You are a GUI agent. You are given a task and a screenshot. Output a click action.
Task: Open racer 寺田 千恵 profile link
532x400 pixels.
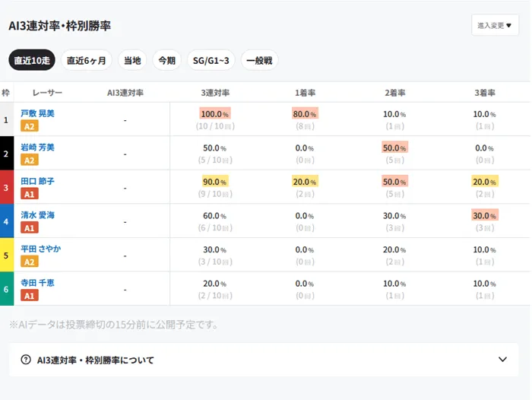[x=37, y=283]
